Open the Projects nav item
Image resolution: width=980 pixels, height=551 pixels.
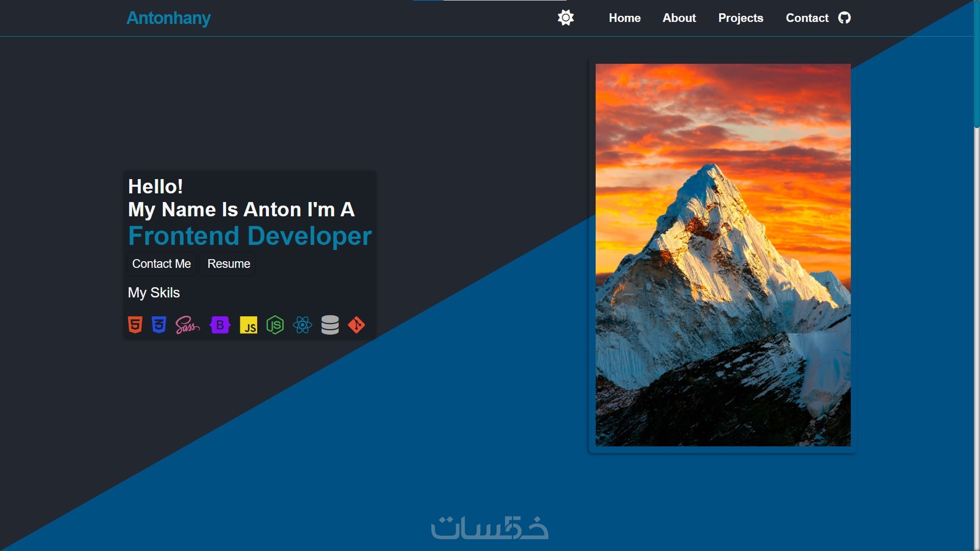point(741,18)
